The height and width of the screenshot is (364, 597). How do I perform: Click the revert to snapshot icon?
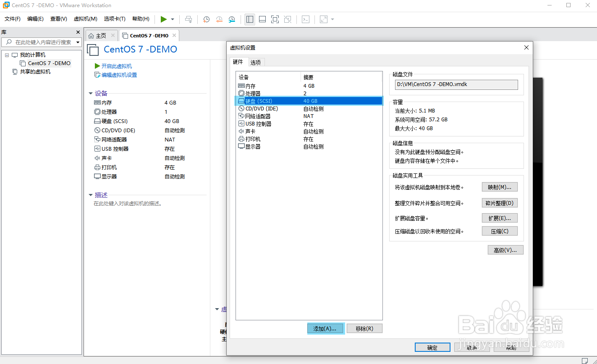click(219, 19)
